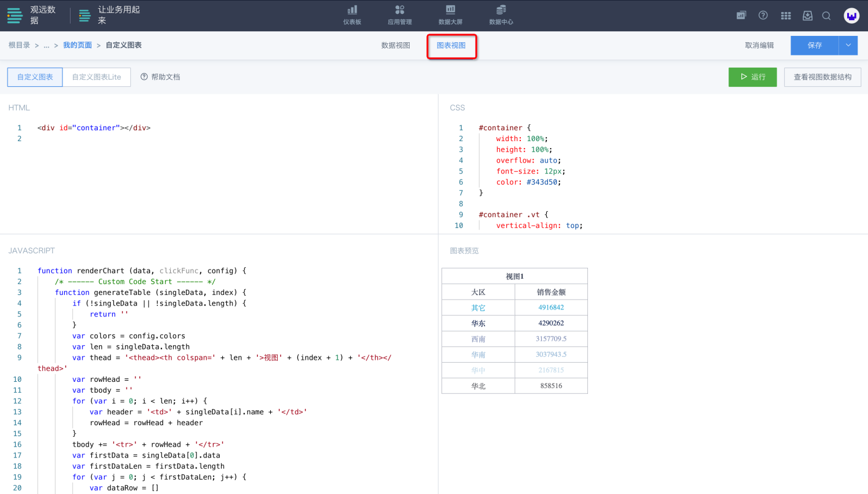The height and width of the screenshot is (494, 868).
Task: Select the 自定义图表Lite tab
Action: [97, 77]
